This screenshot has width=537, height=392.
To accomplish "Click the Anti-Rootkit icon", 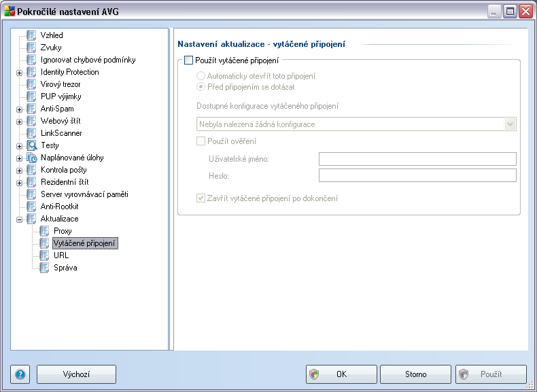I will click(31, 207).
